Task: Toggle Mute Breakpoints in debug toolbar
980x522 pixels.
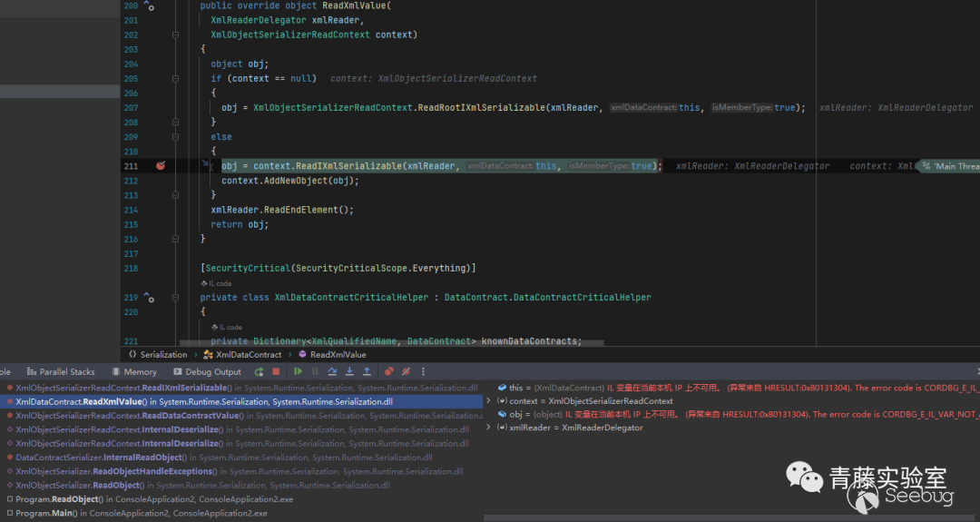Action: point(406,371)
